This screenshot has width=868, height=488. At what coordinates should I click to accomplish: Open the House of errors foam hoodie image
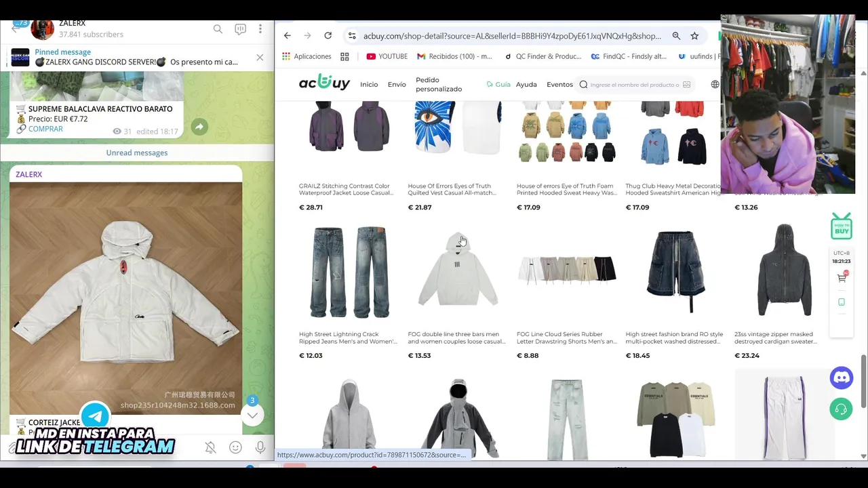click(567, 132)
